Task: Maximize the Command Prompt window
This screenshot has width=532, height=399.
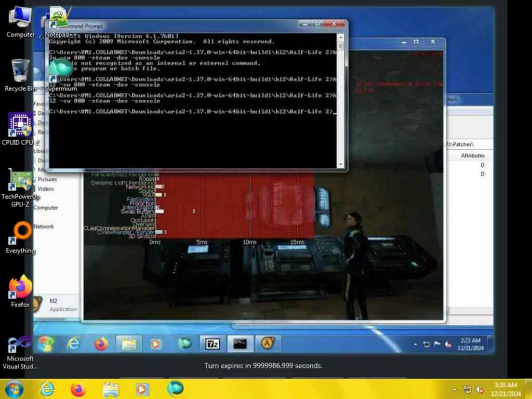Action: point(317,24)
